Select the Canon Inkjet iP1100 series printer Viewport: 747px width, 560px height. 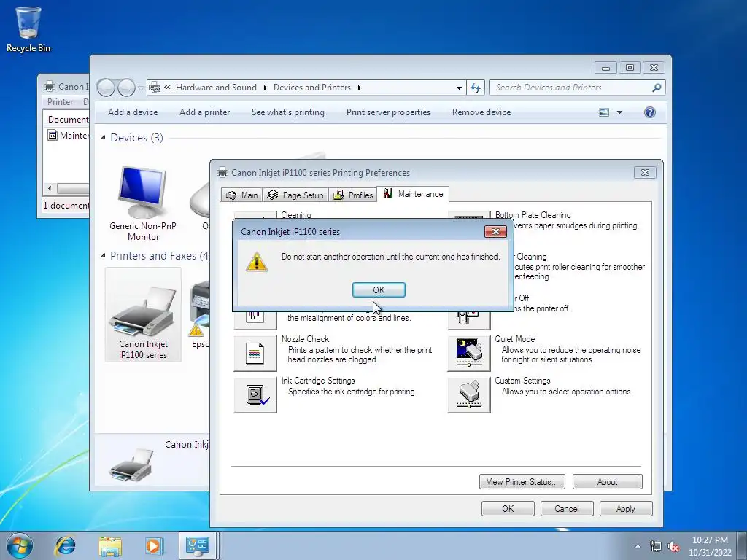click(143, 315)
